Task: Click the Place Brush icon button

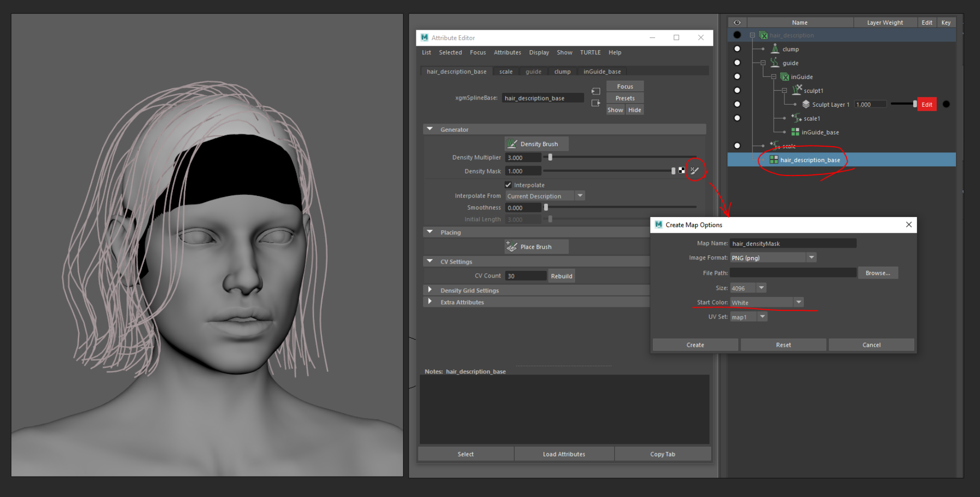Action: tap(512, 247)
